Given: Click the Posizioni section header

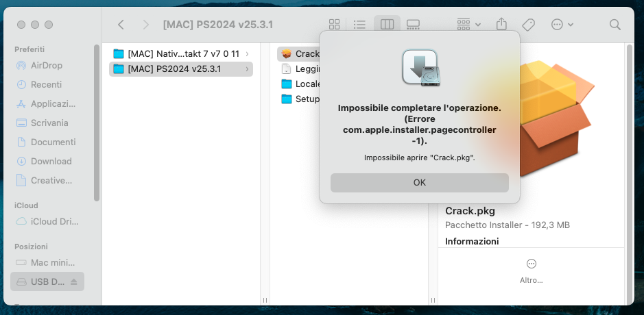Looking at the screenshot, I should tap(32, 247).
